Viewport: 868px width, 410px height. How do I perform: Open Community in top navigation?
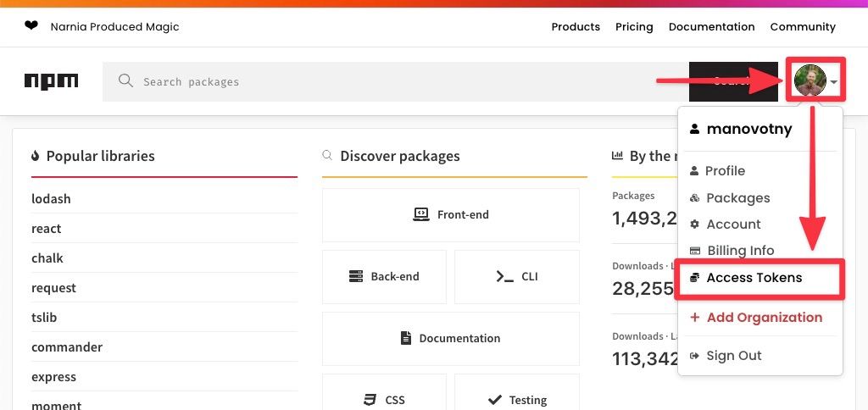tap(804, 26)
